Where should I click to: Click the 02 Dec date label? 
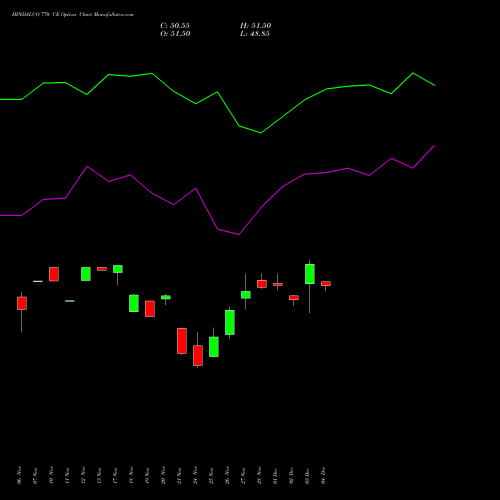pos(291,475)
